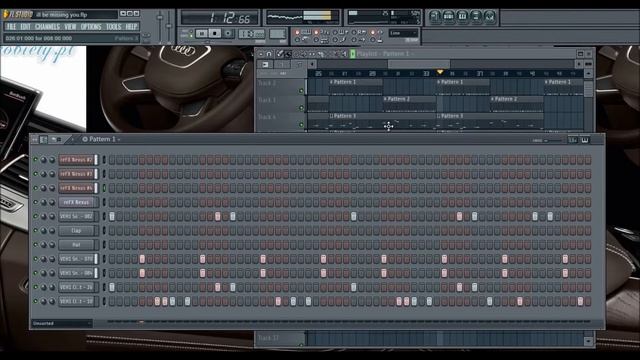Viewport: 640px width, 360px height.
Task: Click the Playlist horizontal scrollbar thumb
Action: [419, 64]
